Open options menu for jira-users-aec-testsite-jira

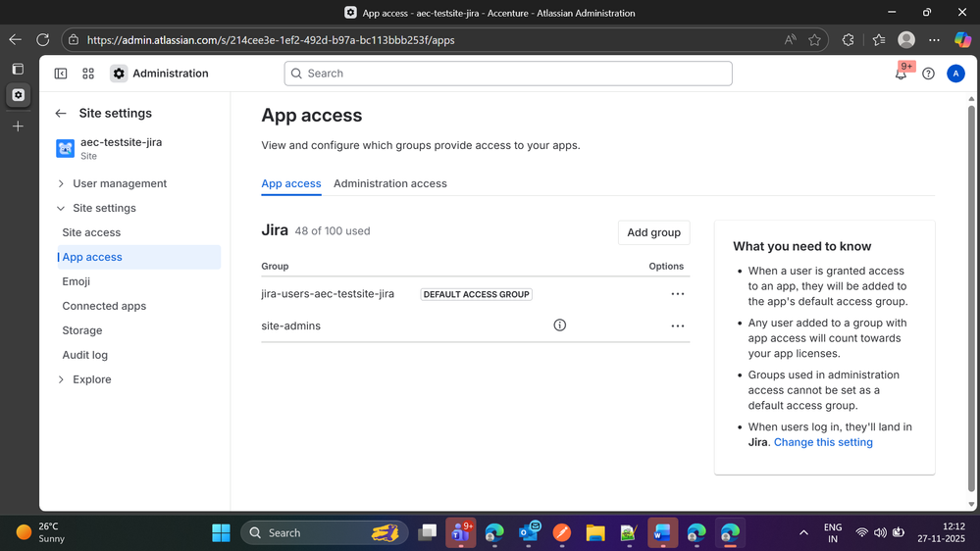click(x=677, y=294)
